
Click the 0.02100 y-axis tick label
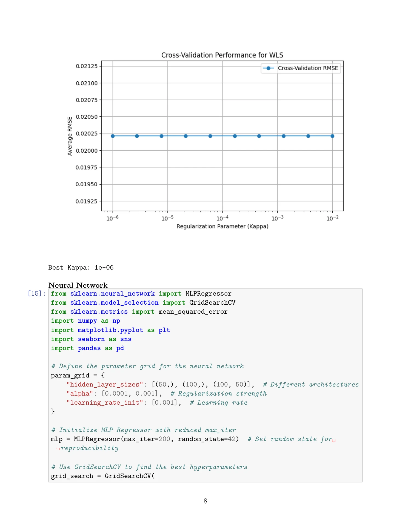[x=87, y=83]
